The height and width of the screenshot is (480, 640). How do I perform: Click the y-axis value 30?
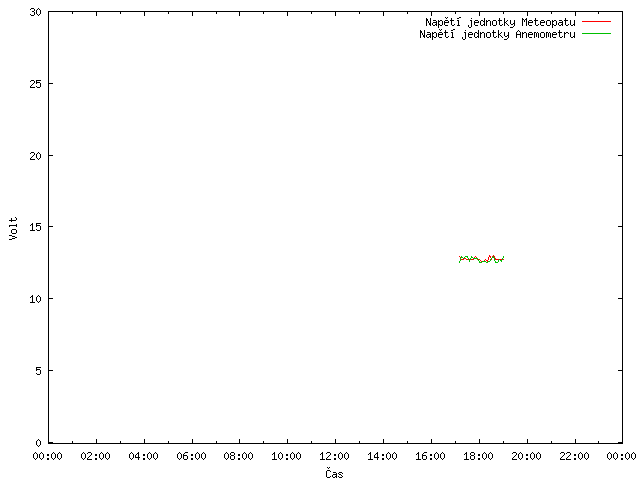36,12
